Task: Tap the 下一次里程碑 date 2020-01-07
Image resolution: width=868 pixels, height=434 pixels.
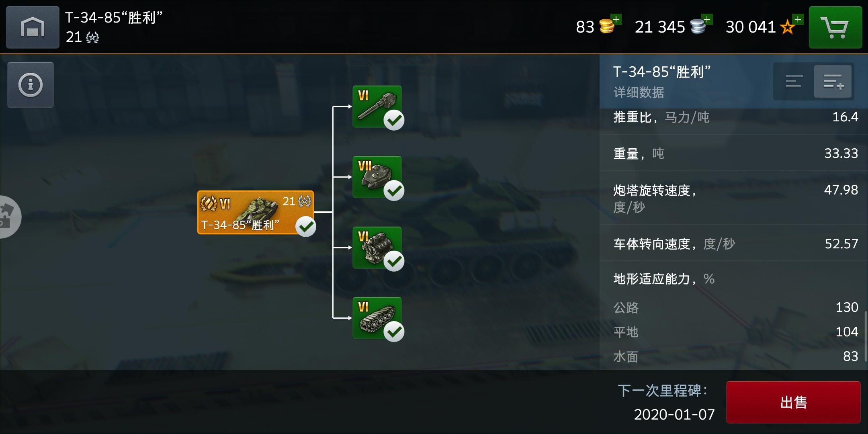Action: [674, 414]
